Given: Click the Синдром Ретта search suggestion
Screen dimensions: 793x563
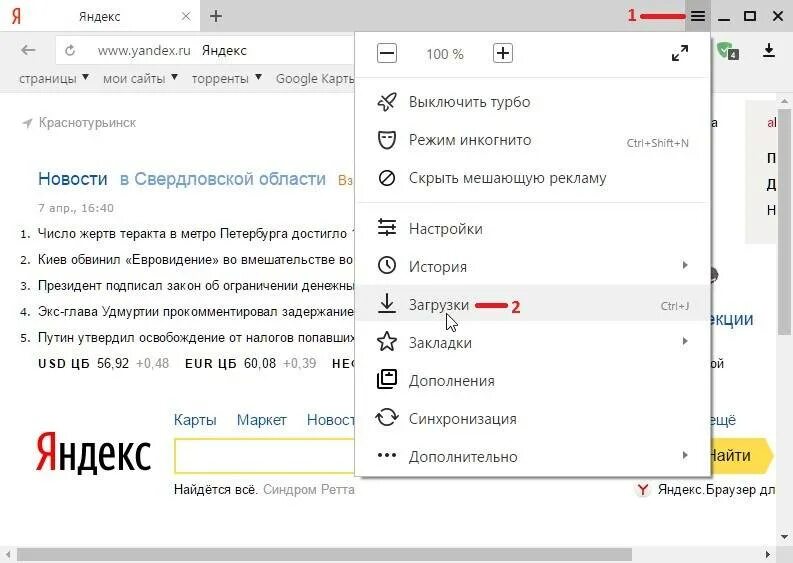Looking at the screenshot, I should click(x=309, y=490).
